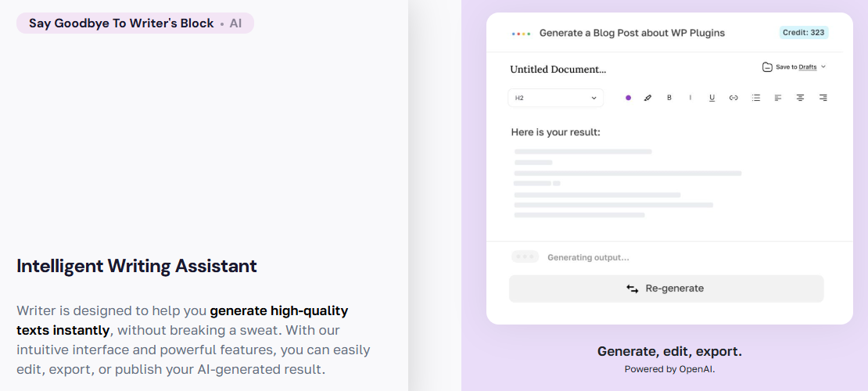Click the Credit: 323 badge
Viewport: 868px width, 391px height.
(x=803, y=33)
